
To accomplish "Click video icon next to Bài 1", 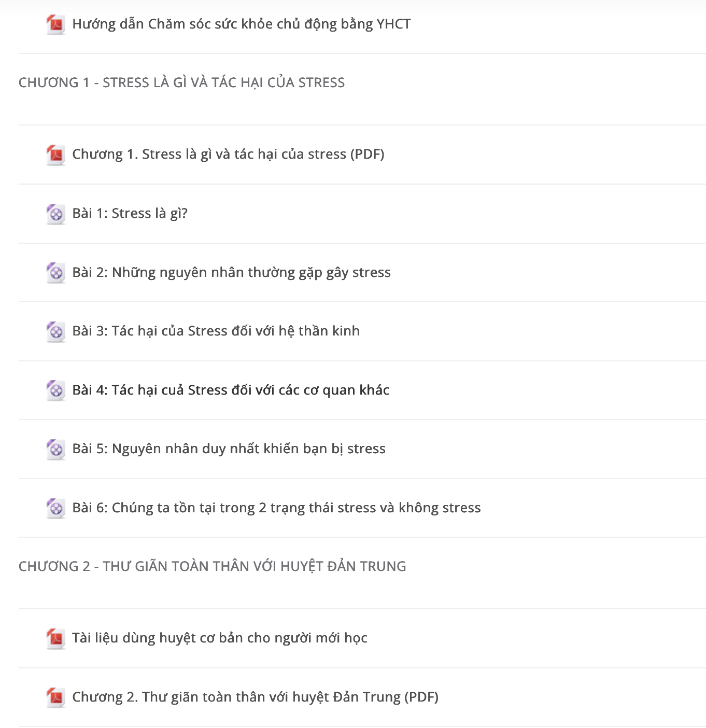I will click(55, 214).
